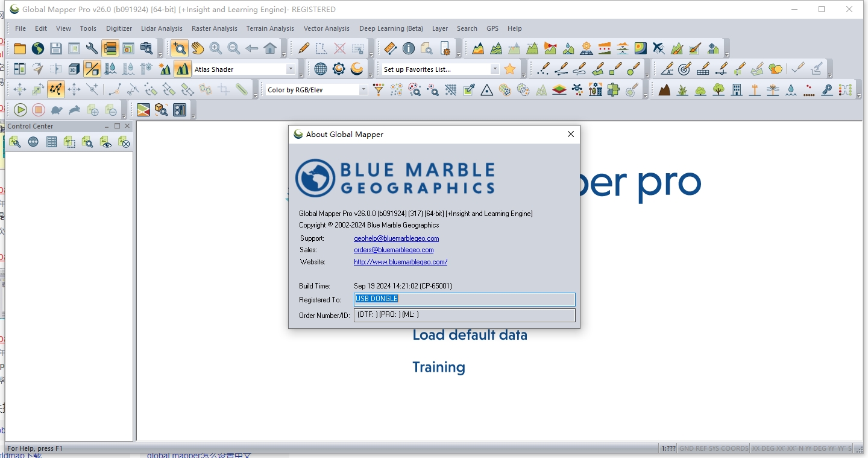Select the create circle area tool

click(634, 69)
